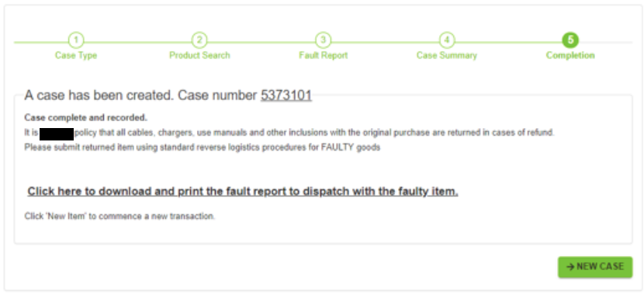Open the Fault Report step label
Viewport: 644px width, 298px height.
pyautogui.click(x=324, y=56)
